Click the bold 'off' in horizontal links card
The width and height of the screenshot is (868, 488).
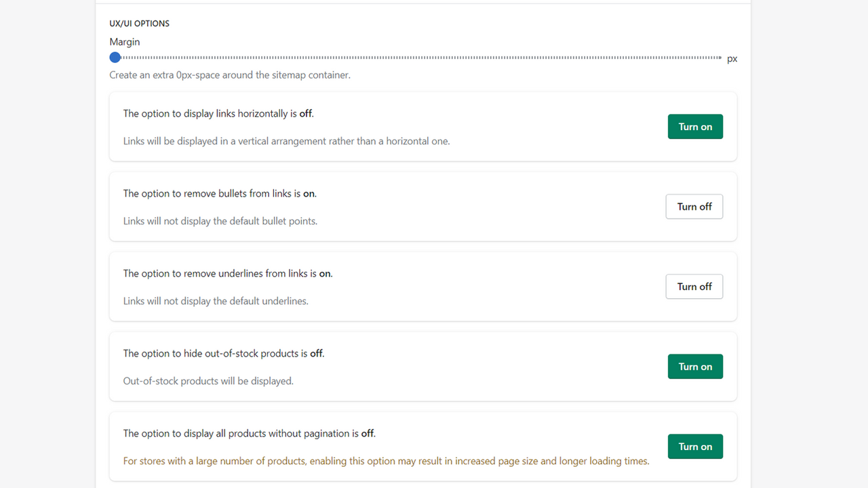tap(304, 113)
